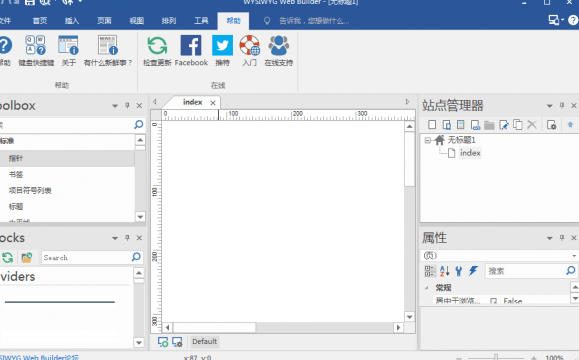Switch to the 页面 ribbon tab
Image resolution: width=579 pixels, height=360 pixels.
(x=104, y=21)
